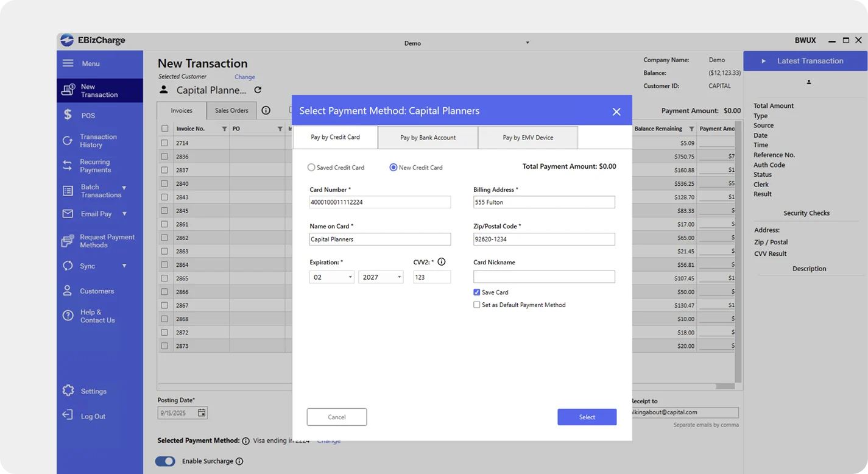Click the Latest Transaction play arrow icon
Screen dimensions: 868x474
[x=764, y=61]
